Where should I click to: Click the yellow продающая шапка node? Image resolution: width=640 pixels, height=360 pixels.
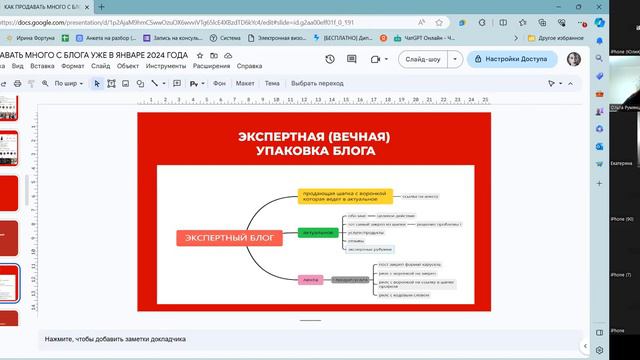(345, 196)
